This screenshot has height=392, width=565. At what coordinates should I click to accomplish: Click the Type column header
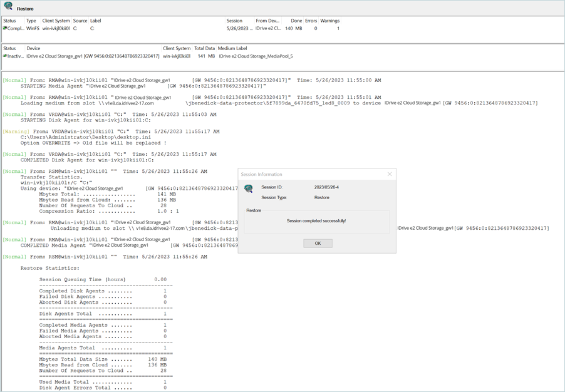pyautogui.click(x=31, y=21)
